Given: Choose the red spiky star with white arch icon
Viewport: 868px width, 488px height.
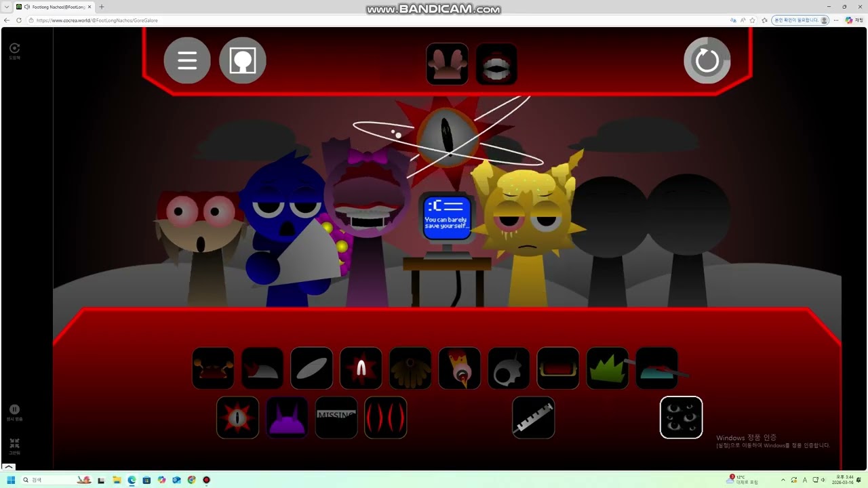Looking at the screenshot, I should click(361, 368).
